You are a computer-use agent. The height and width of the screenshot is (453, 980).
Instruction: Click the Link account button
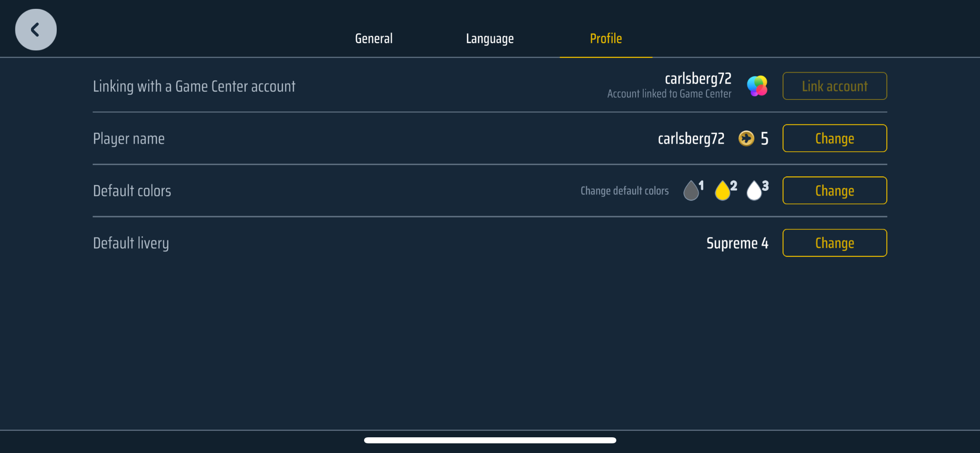[834, 86]
